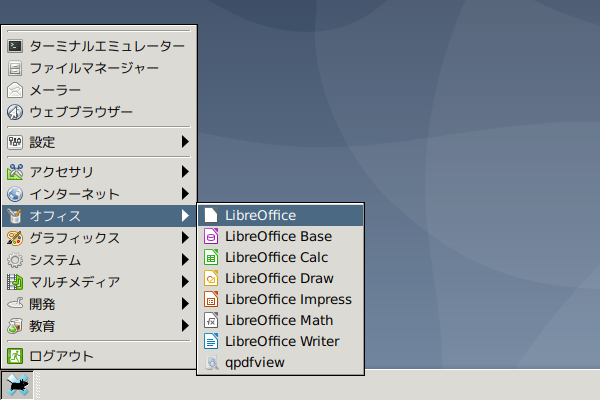Viewport: 600px width, 400px height.
Task: Start LibreOffice Math from the submenu
Action: coord(280,320)
